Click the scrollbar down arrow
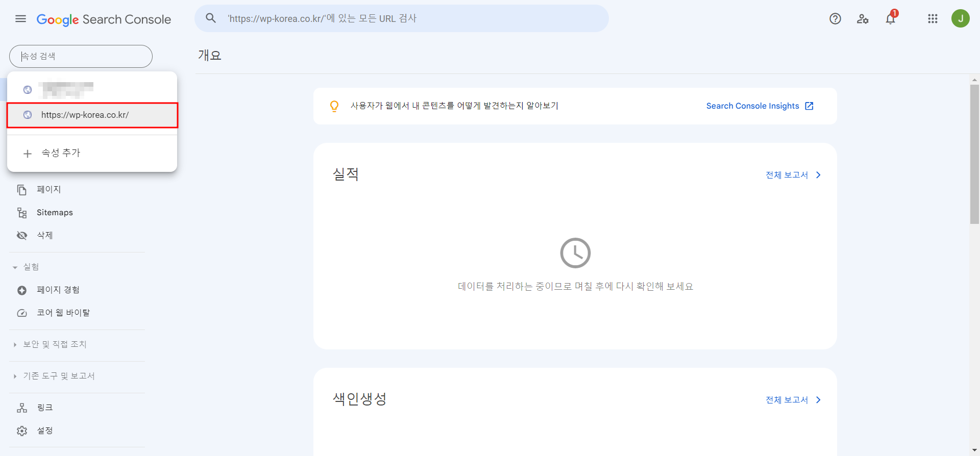The height and width of the screenshot is (456, 980). coord(974,450)
